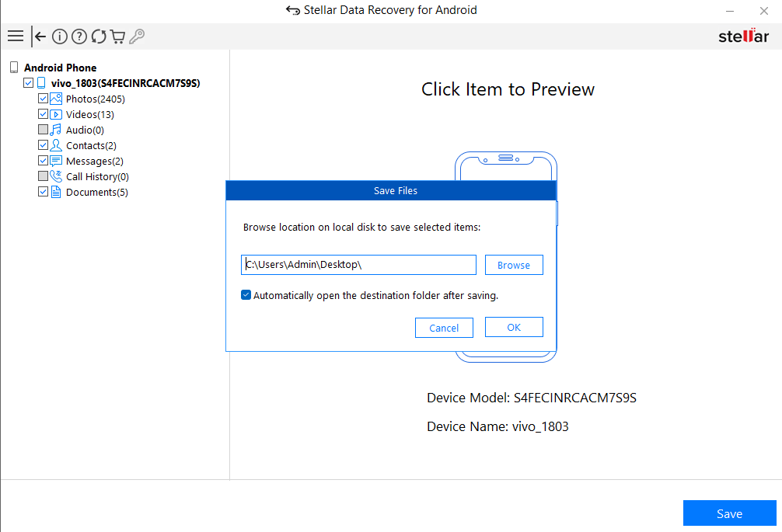This screenshot has width=782, height=532.
Task: Cancel the Save Files dialog
Action: [444, 328]
